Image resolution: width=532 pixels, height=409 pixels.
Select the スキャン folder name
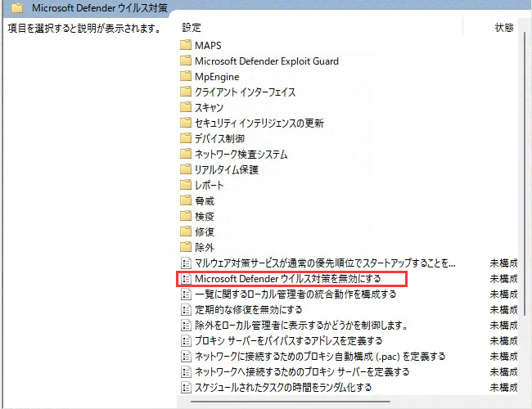(x=209, y=107)
